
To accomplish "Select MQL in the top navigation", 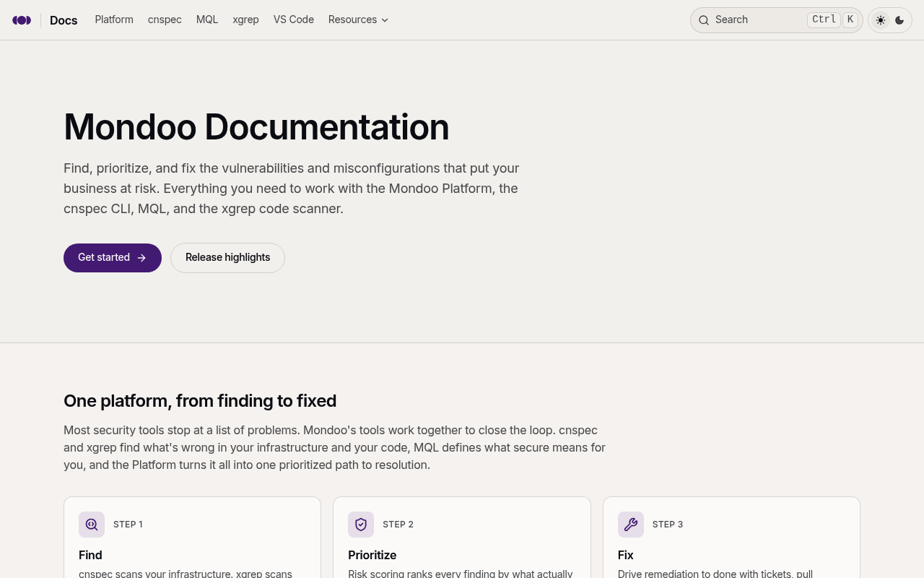I will pos(207,20).
